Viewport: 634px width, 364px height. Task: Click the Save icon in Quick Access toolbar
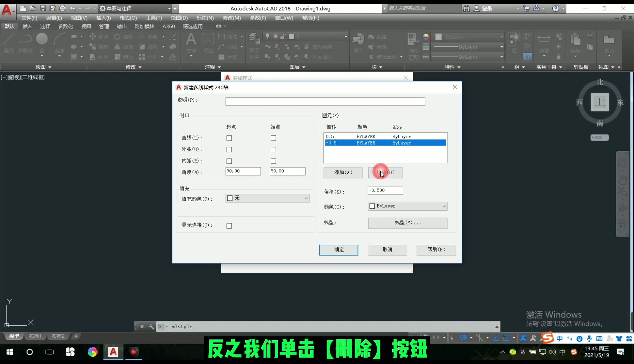pos(43,8)
